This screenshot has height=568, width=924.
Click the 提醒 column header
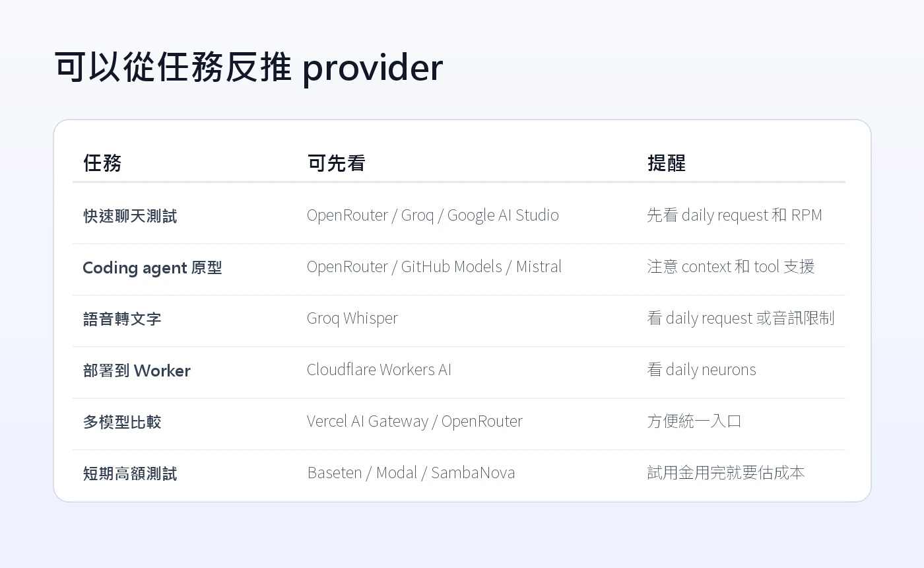tap(667, 162)
